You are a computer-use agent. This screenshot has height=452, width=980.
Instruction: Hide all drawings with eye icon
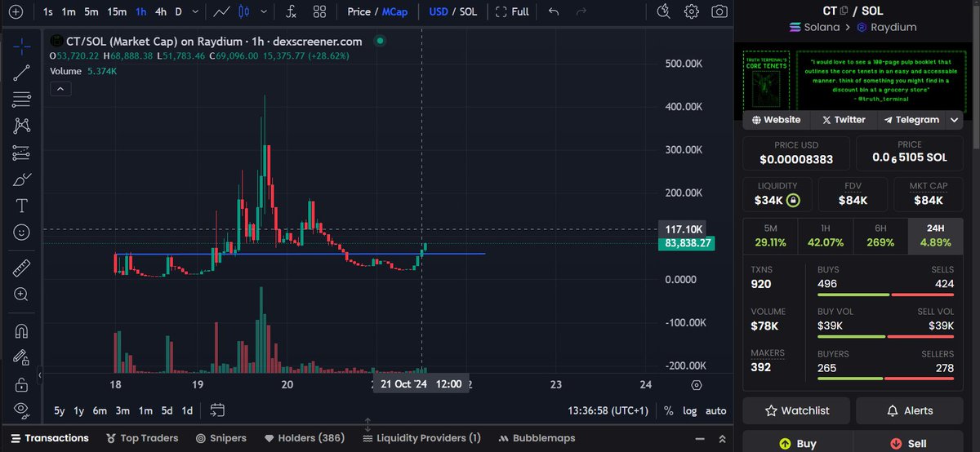(21, 410)
